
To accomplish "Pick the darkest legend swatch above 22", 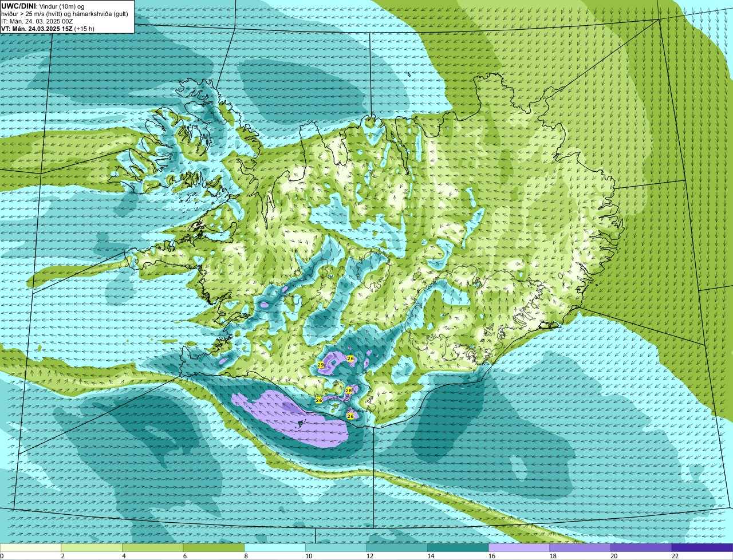I will 702,547.
